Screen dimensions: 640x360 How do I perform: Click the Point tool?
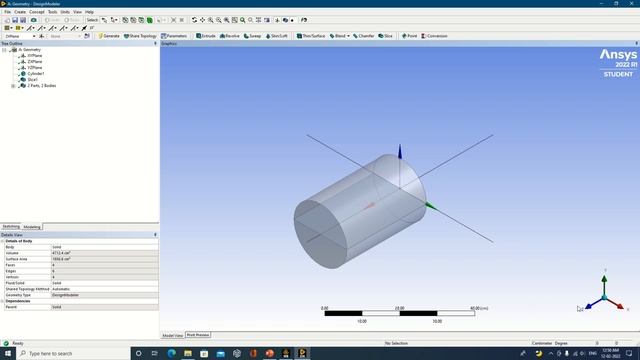(x=409, y=36)
